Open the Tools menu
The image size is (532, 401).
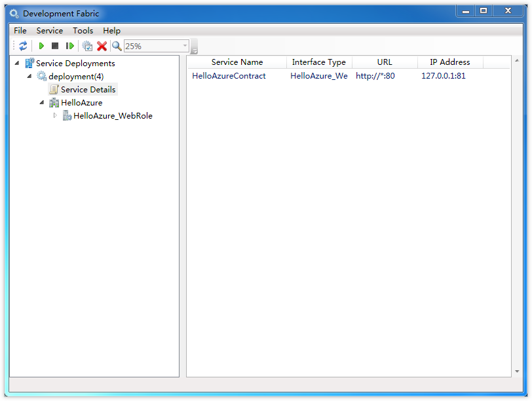83,31
